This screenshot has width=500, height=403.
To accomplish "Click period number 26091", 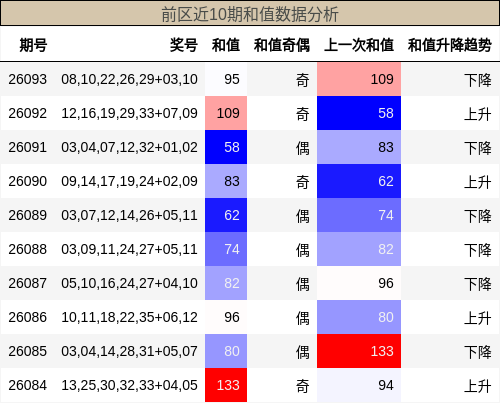I will (x=28, y=147).
